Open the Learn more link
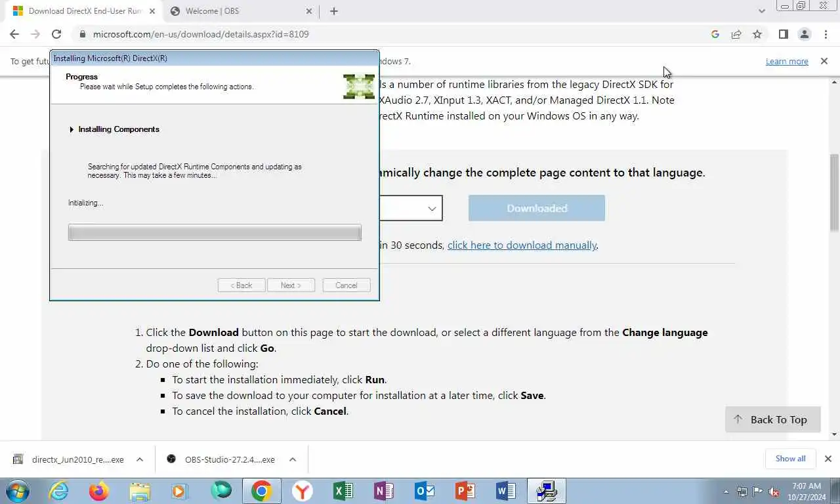Screen dimensions: 840x504 787,61
